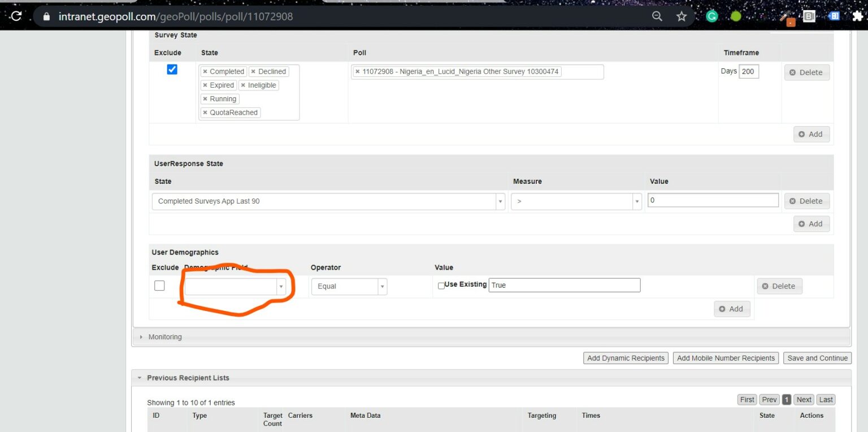
Task: Expand the Monitoring section
Action: coord(165,337)
